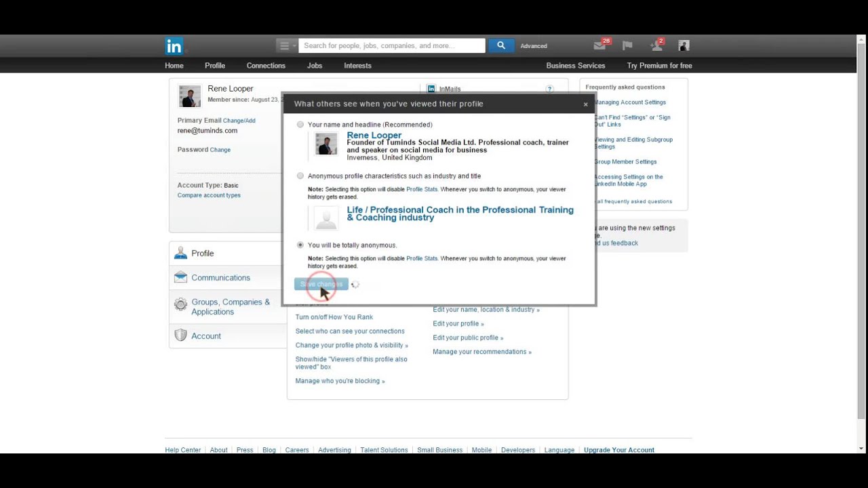This screenshot has width=868, height=488.
Task: Open the account profile photo menu
Action: [684, 45]
